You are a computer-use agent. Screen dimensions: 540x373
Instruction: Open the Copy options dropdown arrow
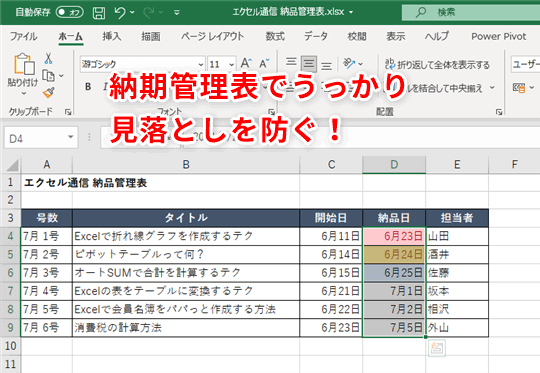pos(61,76)
